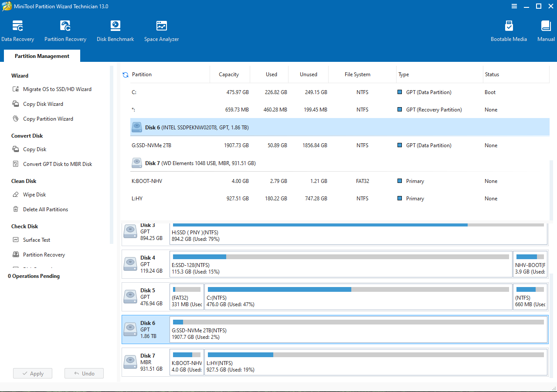The image size is (557, 392).
Task: Open Space Analyzer tool
Action: pos(161,31)
